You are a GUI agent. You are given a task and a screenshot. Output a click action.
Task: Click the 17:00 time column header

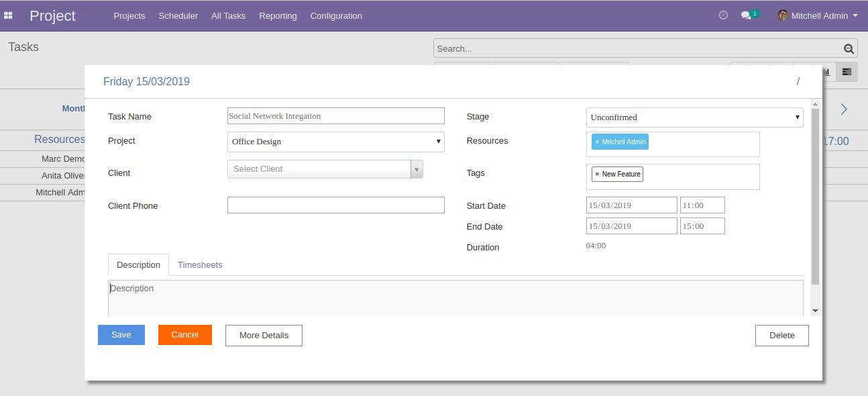click(836, 141)
